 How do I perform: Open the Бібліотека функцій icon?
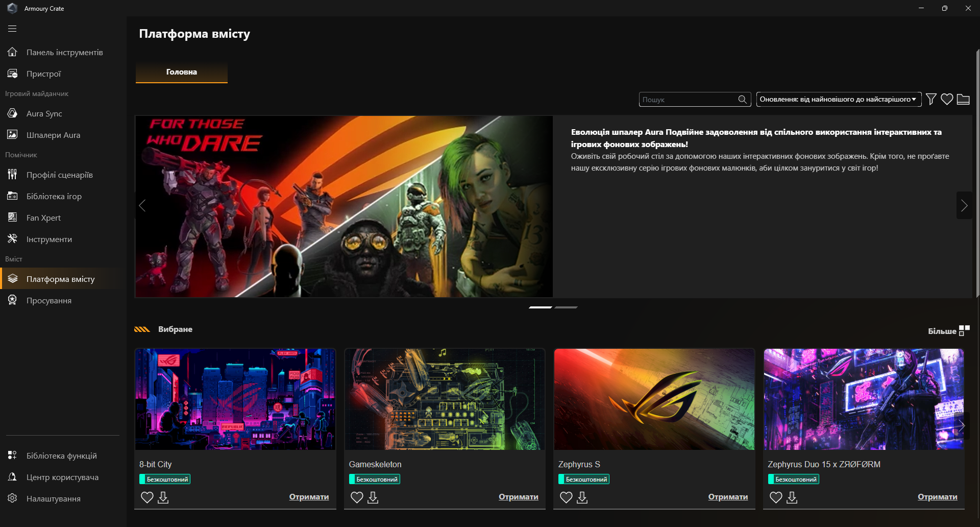point(12,456)
